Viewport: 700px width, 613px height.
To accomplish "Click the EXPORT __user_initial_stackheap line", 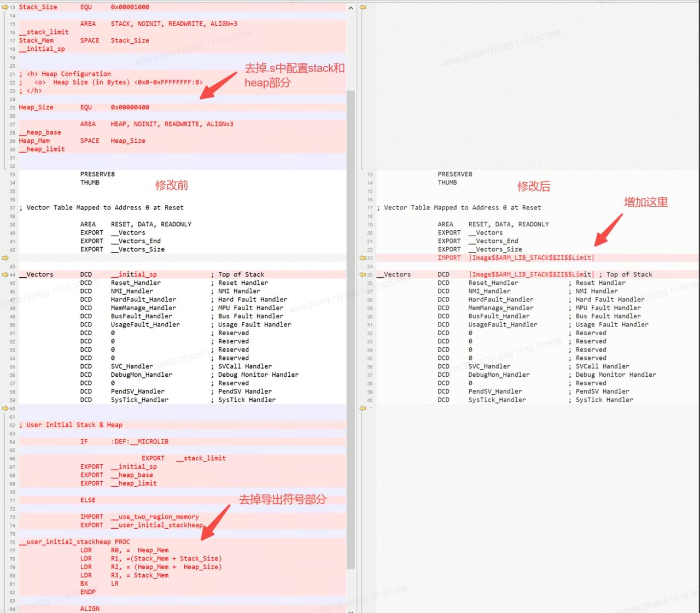I will (x=182, y=525).
